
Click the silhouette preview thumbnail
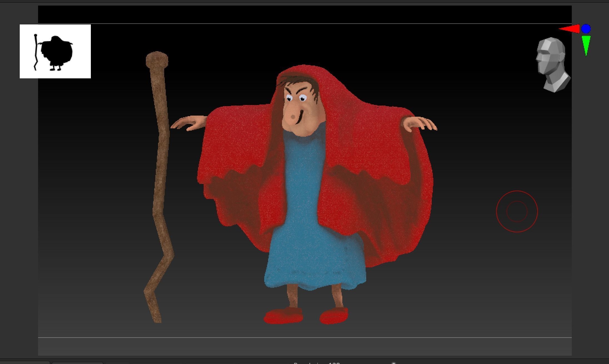pos(55,51)
